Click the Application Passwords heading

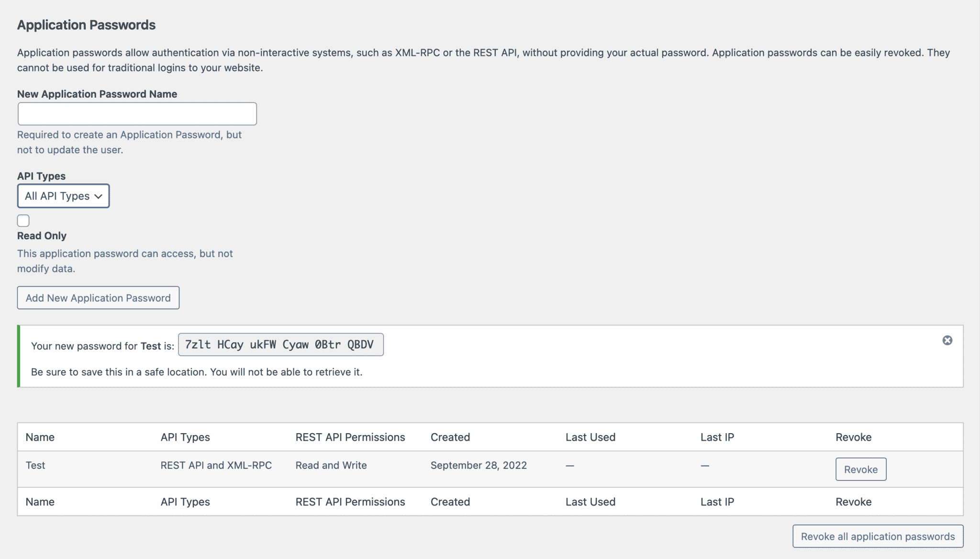[x=86, y=25]
